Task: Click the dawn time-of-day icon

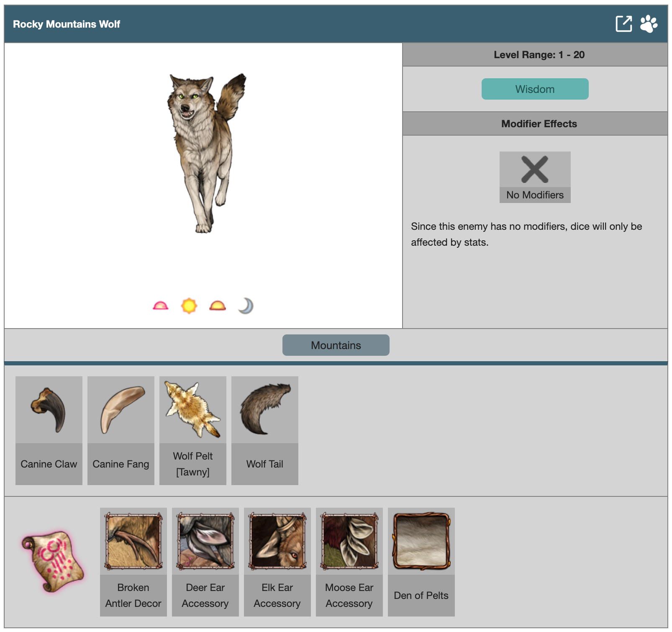Action: [x=161, y=306]
